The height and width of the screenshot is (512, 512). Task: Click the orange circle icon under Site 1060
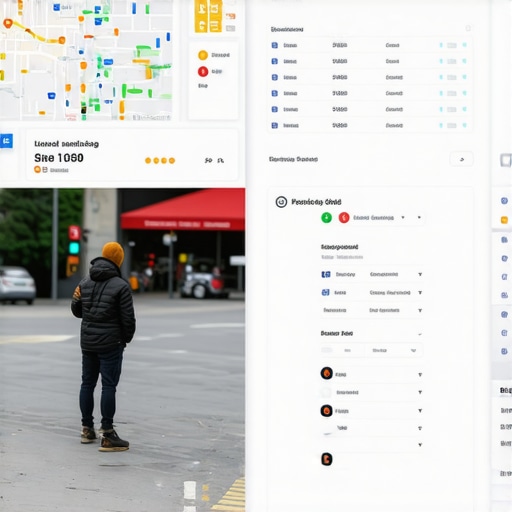[37, 169]
